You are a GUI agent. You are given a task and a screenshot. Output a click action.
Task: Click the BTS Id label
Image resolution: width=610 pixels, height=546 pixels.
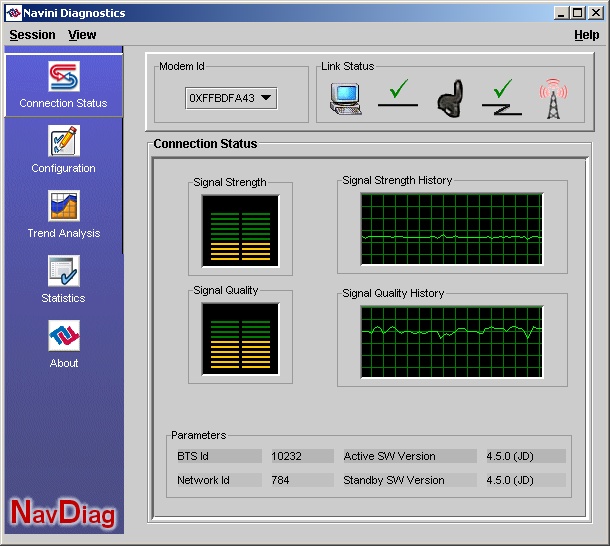[219, 456]
